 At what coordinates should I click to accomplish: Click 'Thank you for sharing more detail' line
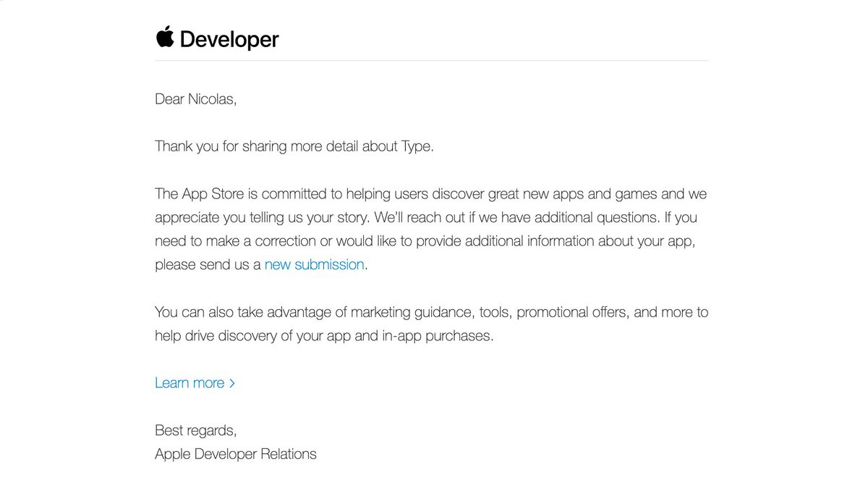(294, 146)
